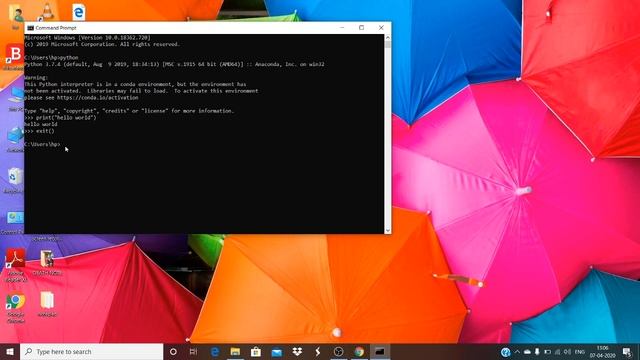Open the OneDrive cloud tray icon

click(527, 352)
